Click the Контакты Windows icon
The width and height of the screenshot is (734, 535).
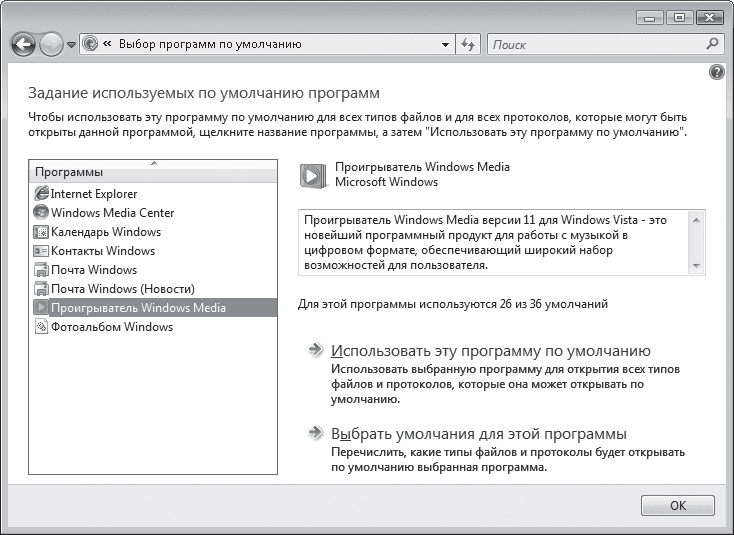pos(41,251)
